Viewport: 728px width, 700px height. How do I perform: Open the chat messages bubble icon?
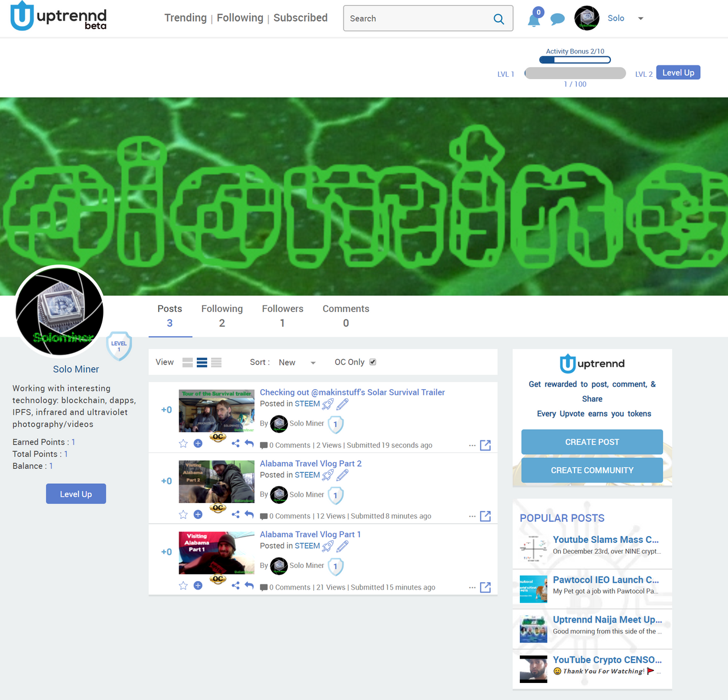pos(557,19)
